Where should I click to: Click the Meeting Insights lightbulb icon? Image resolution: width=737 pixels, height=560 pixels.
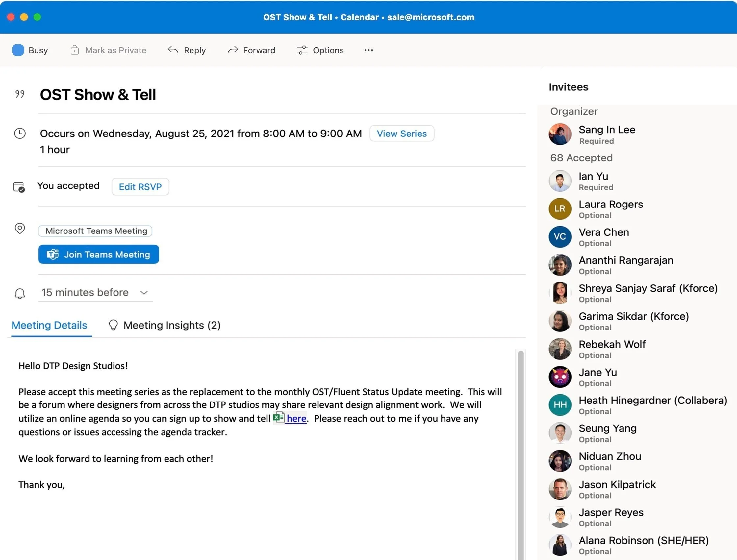113,325
